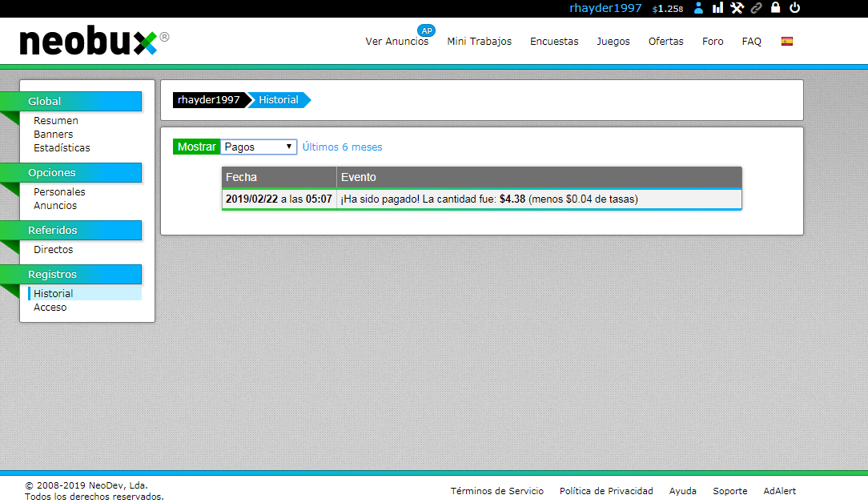Click Últimos 6 meses link
This screenshot has height=503, width=868.
point(342,147)
